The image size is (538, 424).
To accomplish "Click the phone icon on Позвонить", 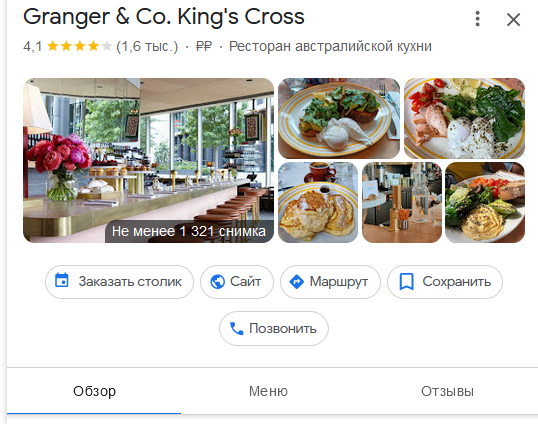I will tap(236, 329).
